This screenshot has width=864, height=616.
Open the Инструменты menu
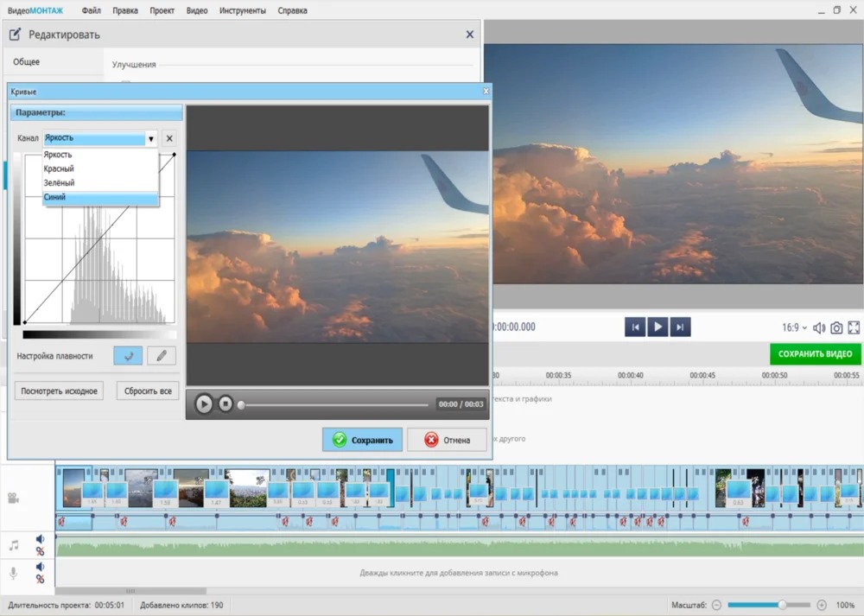243,10
